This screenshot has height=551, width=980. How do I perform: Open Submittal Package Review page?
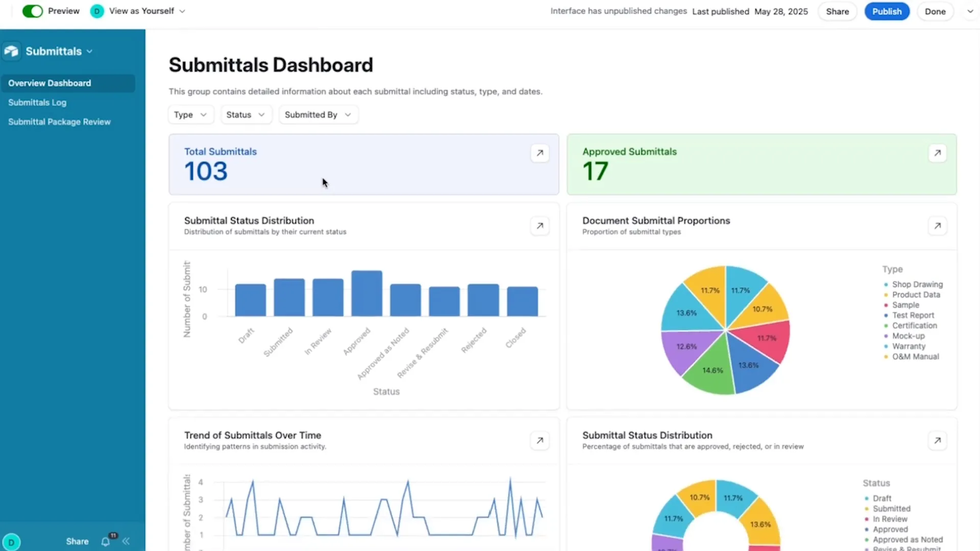[59, 122]
